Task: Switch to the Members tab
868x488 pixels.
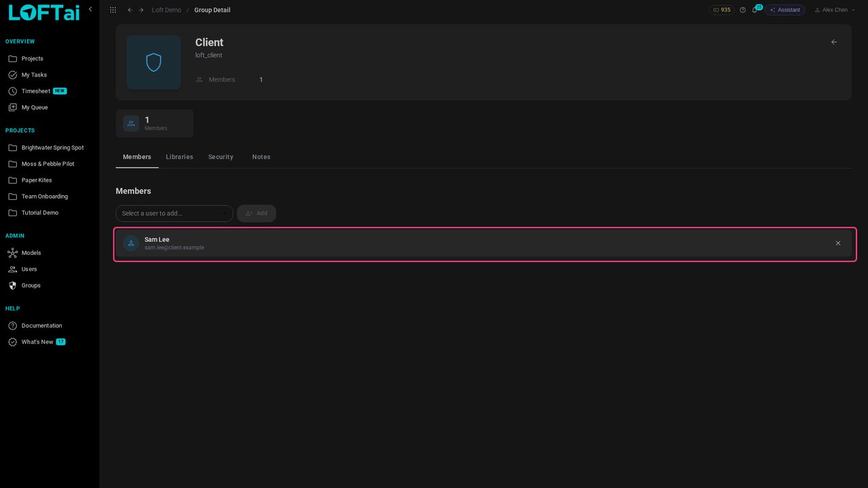Action: pyautogui.click(x=137, y=157)
